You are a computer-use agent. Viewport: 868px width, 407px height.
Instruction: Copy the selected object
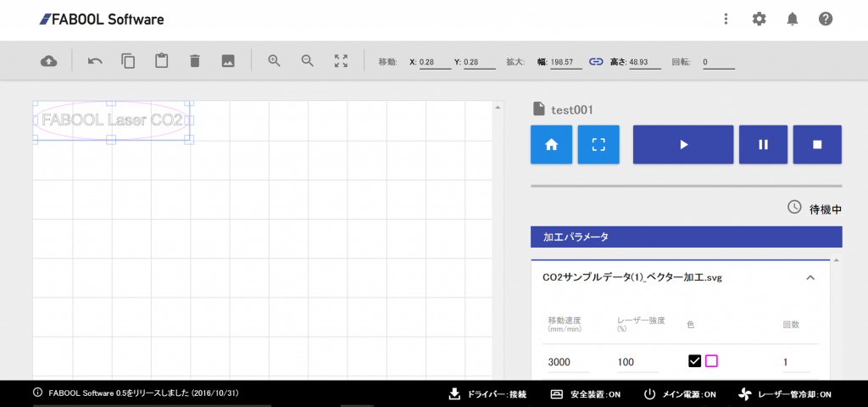click(x=128, y=61)
